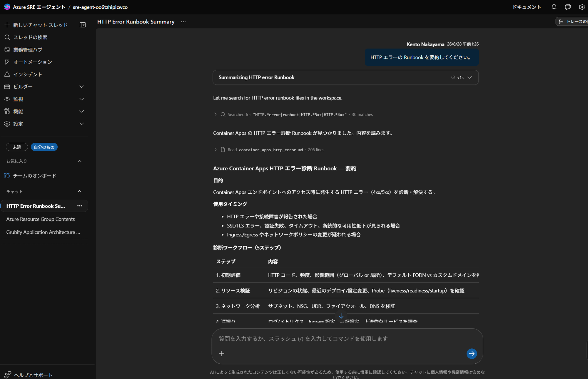Viewport: 588px width, 379px height.
Task: Click the file icon beside container_apps_http_error.md
Action: tap(223, 150)
